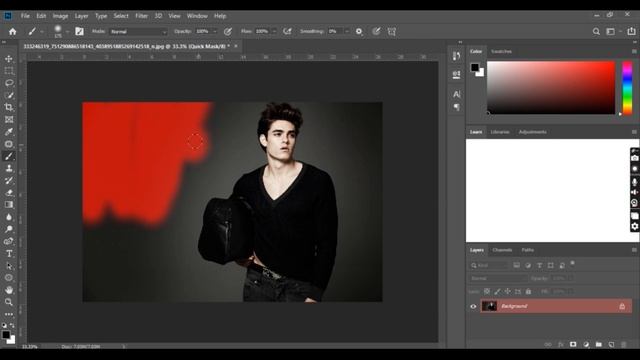The width and height of the screenshot is (640, 360).
Task: Select the Dodge tool
Action: point(9,229)
